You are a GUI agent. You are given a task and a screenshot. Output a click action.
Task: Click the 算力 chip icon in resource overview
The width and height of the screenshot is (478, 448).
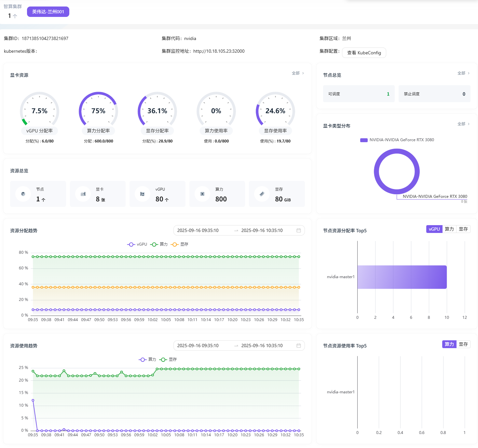click(x=202, y=194)
